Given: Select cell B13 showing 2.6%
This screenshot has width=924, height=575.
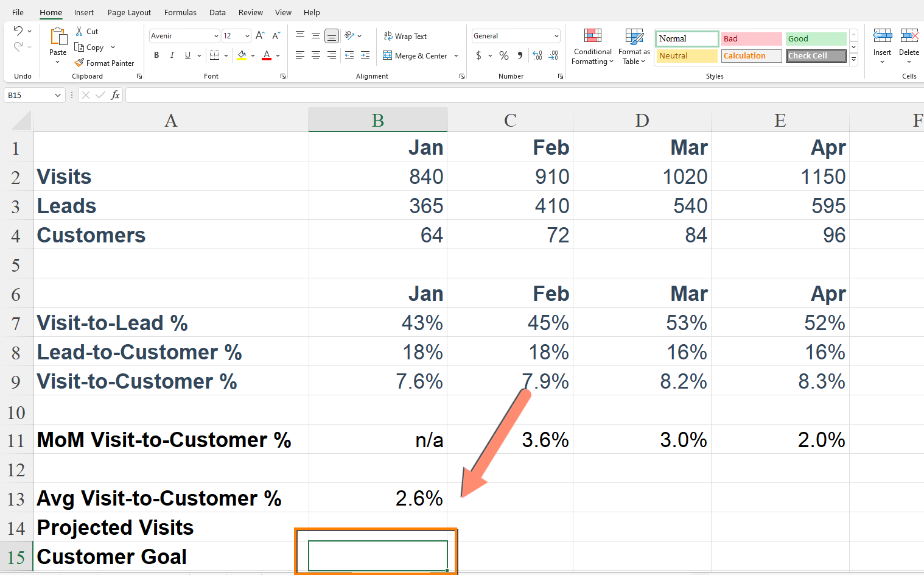Looking at the screenshot, I should point(378,498).
